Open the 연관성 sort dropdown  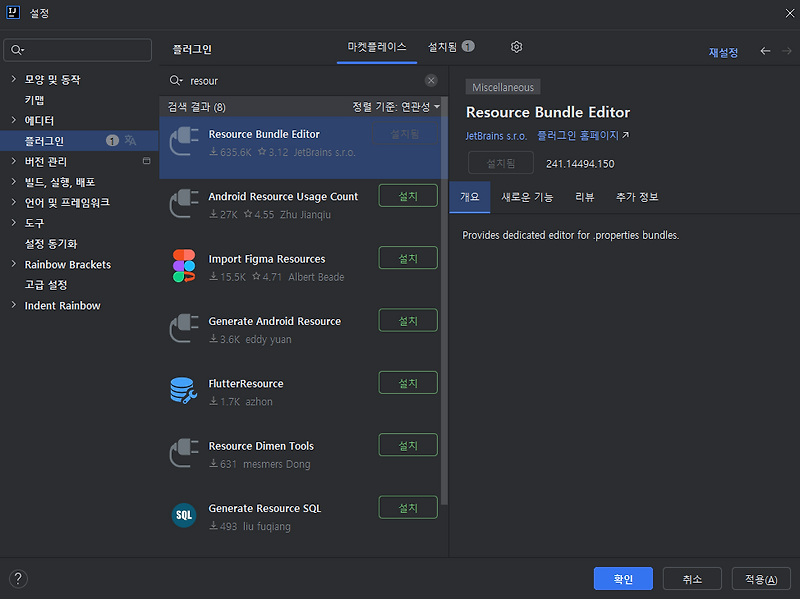coord(413,107)
